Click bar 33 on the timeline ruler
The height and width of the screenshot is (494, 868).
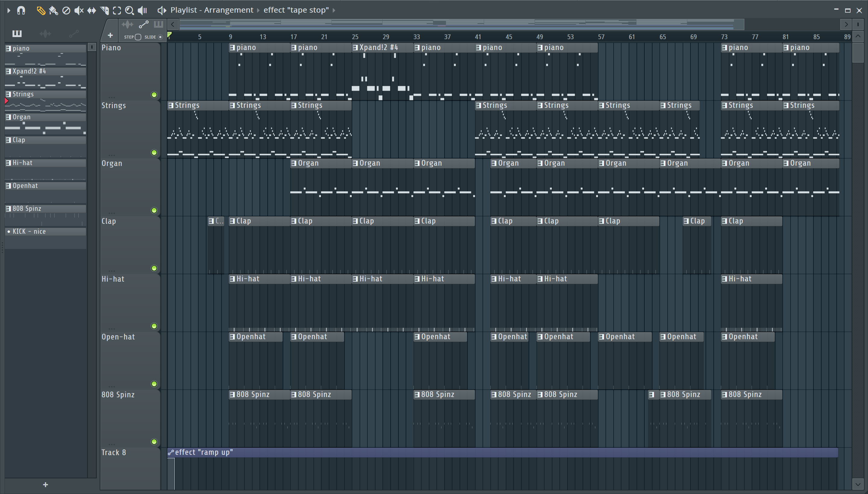pyautogui.click(x=417, y=37)
